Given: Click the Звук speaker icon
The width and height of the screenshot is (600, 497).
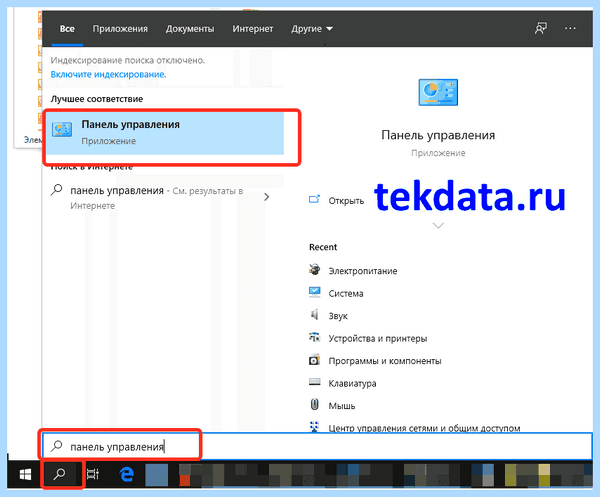Looking at the screenshot, I should 315,314.
